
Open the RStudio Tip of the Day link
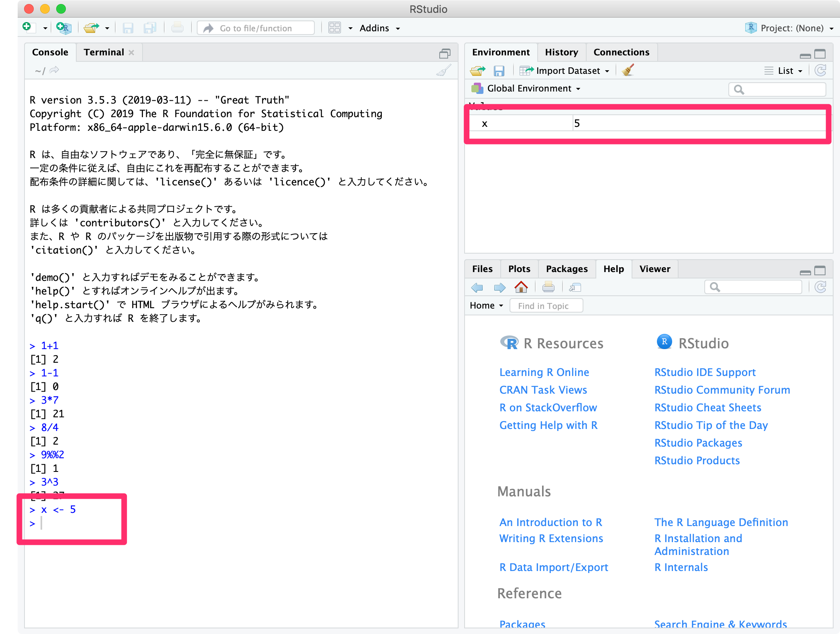(x=711, y=425)
